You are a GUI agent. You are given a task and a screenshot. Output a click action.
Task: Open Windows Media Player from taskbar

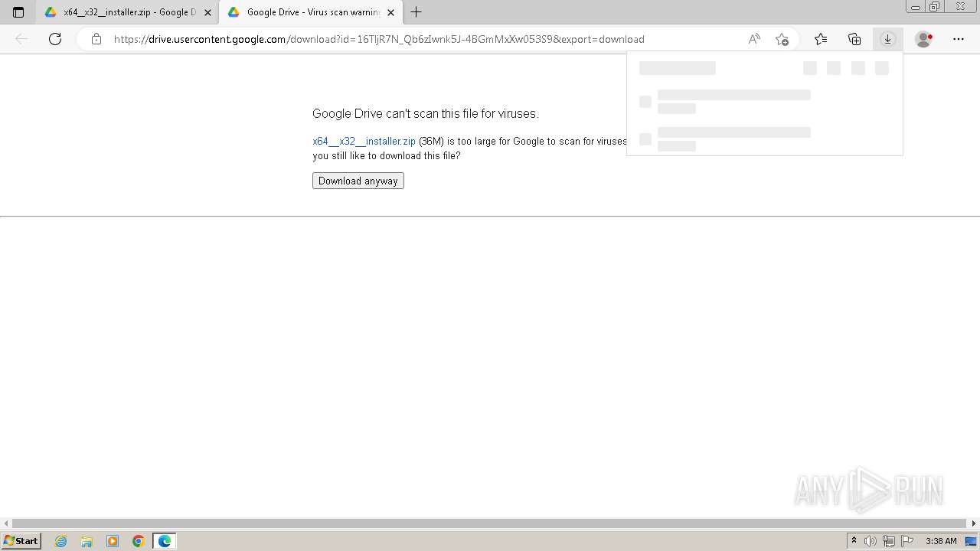(x=113, y=541)
